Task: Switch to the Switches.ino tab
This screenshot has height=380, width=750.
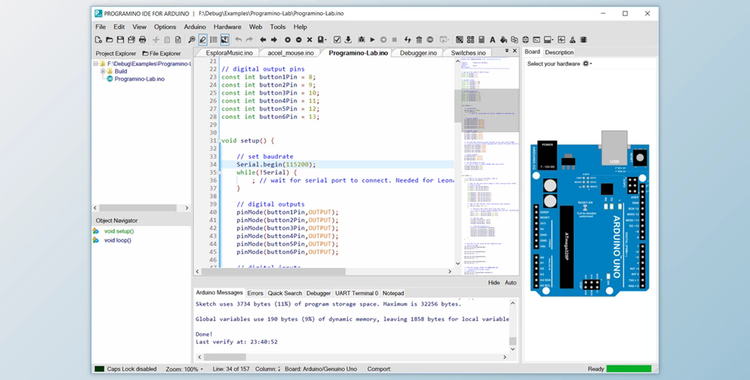Action: pyautogui.click(x=468, y=53)
